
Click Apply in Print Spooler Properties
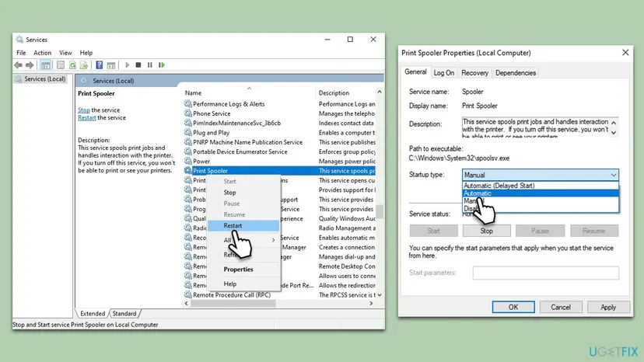tap(608, 307)
